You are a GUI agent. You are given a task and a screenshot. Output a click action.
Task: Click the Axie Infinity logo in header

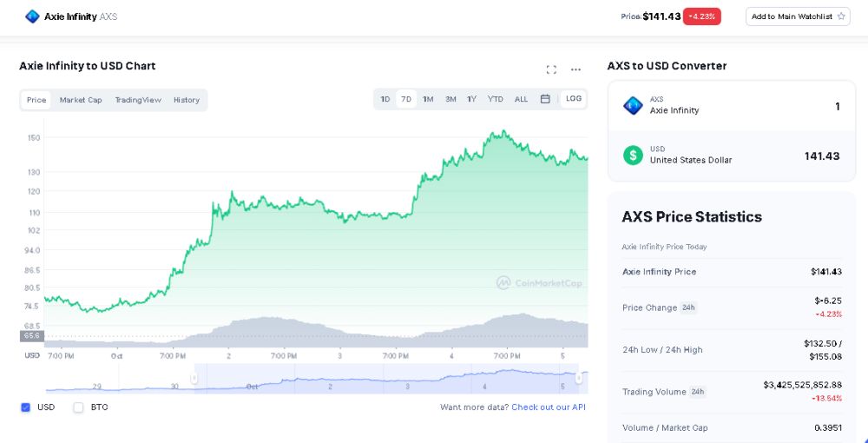coord(32,17)
